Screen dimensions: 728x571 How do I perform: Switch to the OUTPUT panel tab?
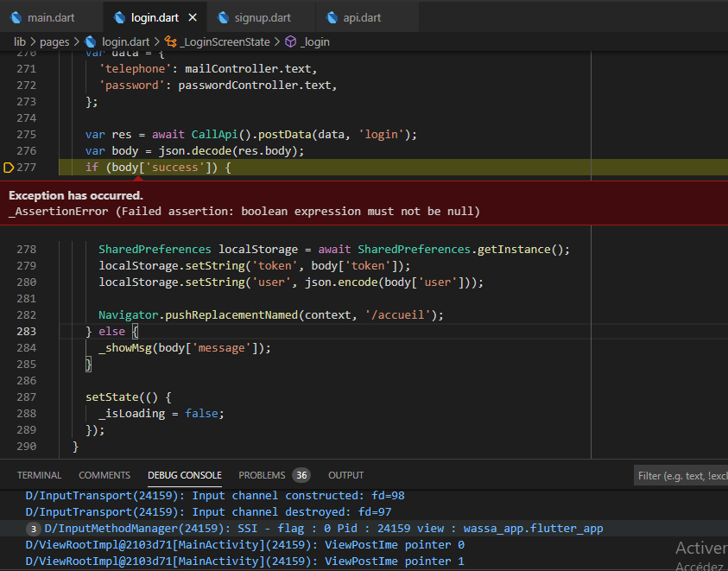click(345, 474)
